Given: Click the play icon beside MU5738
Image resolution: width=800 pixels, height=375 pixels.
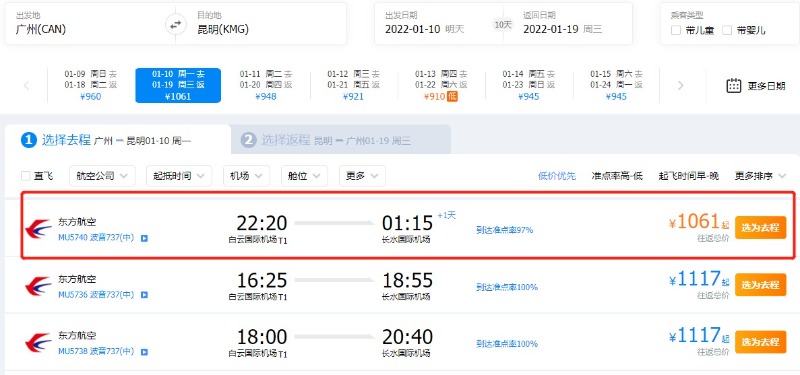Looking at the screenshot, I should click(144, 352).
